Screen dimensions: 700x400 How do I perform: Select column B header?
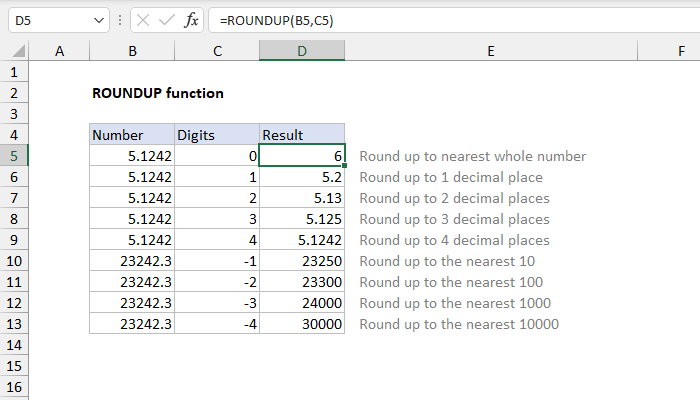click(x=132, y=51)
